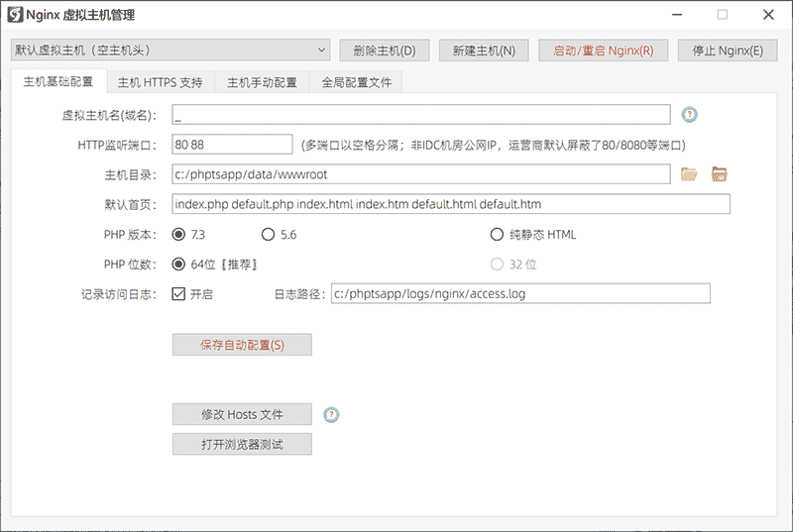793x532 pixels.
Task: Minimize the Nginx management window
Action: click(677, 15)
